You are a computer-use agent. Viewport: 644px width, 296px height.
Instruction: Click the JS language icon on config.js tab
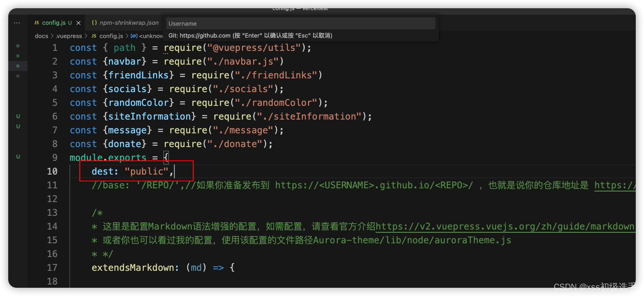pos(36,22)
